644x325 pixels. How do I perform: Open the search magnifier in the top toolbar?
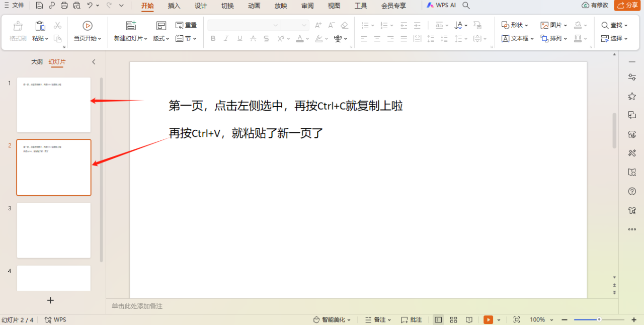pyautogui.click(x=466, y=5)
